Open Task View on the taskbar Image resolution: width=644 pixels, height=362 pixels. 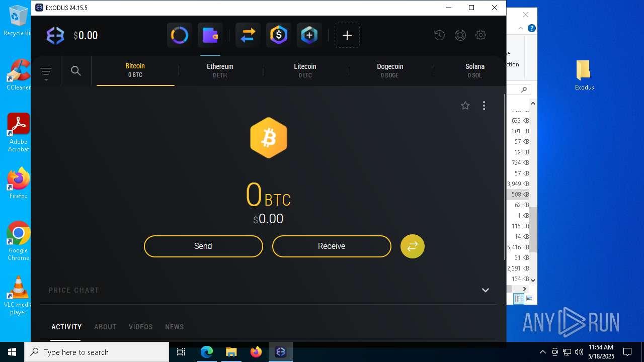(181, 352)
